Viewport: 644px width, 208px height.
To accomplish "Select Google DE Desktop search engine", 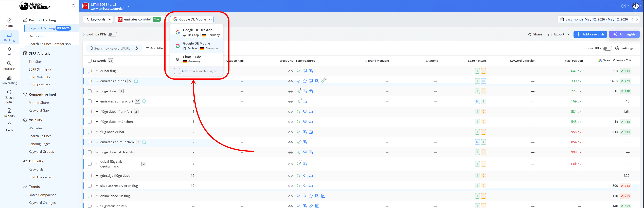I will point(197,32).
